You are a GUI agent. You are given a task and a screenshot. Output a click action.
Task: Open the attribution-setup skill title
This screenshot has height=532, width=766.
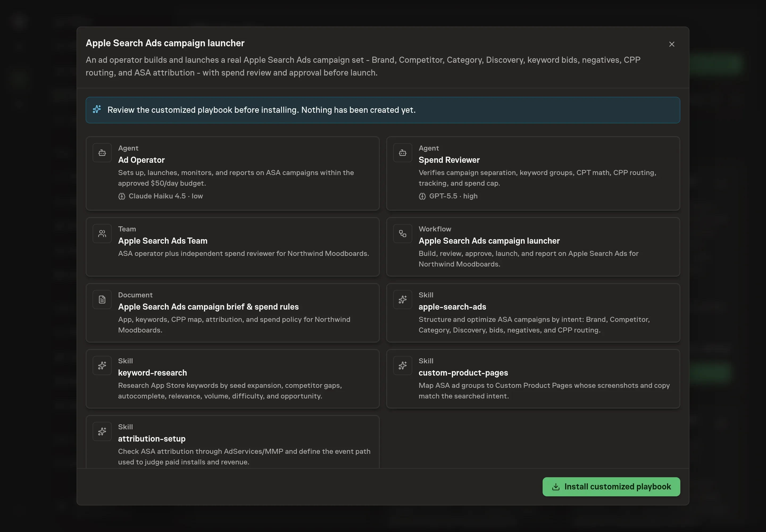coord(152,439)
